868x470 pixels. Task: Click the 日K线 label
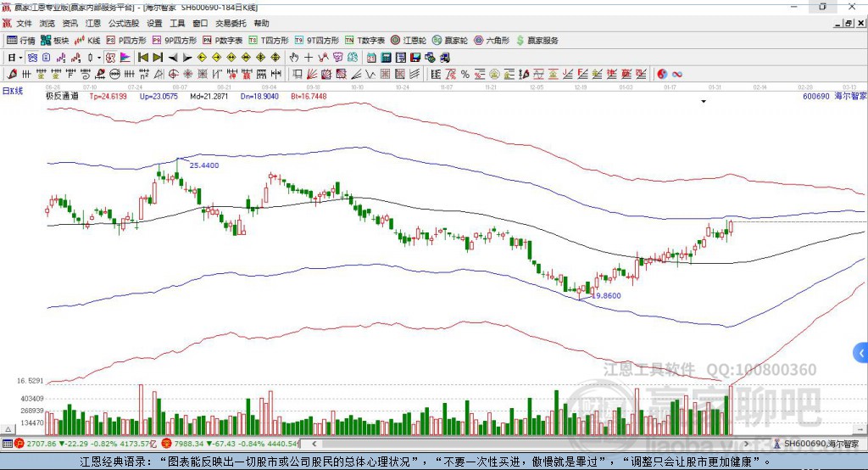click(13, 91)
